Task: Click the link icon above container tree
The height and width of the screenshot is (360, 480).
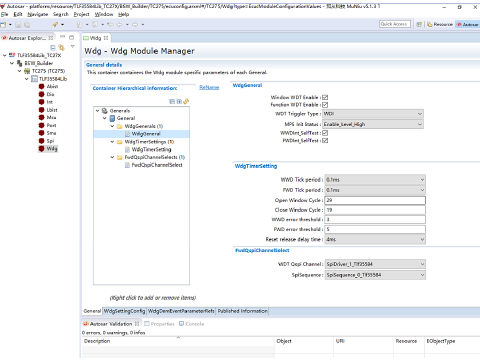Action: [x=186, y=101]
